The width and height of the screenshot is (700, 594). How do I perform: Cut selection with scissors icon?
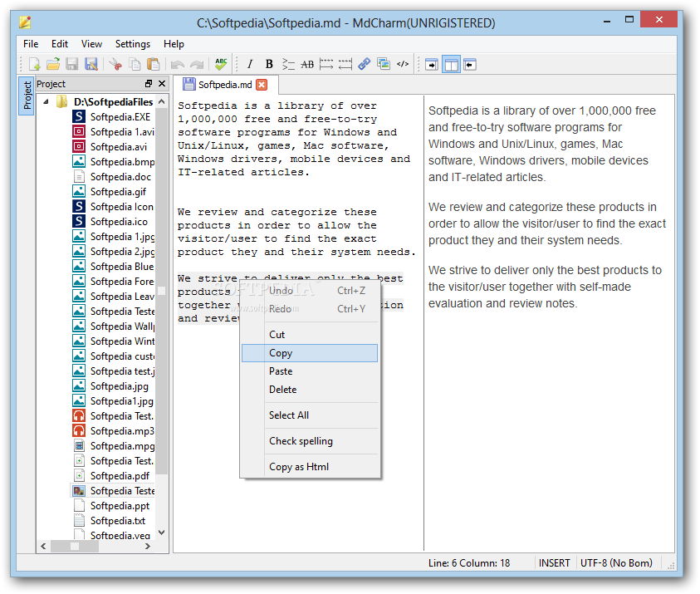115,64
